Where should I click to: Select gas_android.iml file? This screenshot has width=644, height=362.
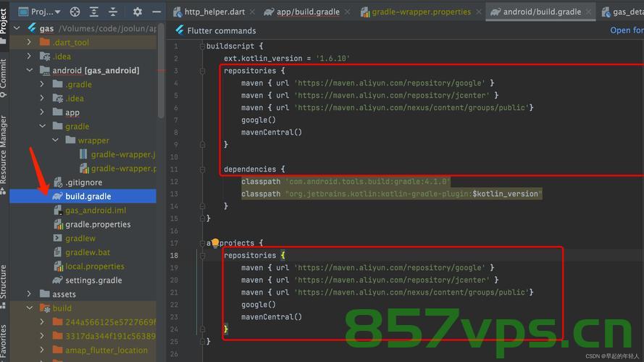click(90, 210)
